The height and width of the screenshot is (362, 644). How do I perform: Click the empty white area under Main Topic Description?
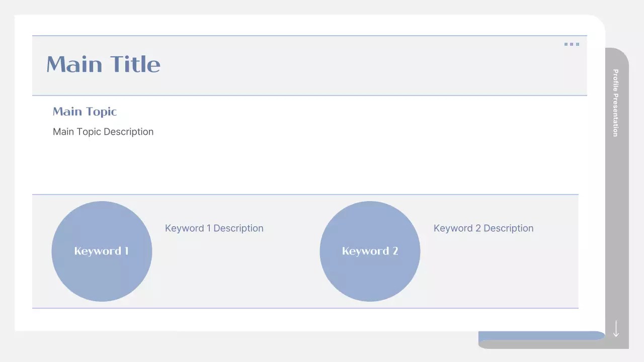[x=302, y=166]
